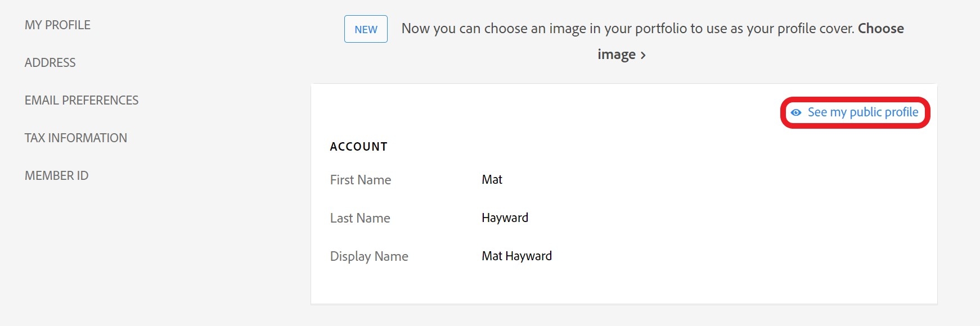
Task: Open the MY PROFILE section
Action: (57, 25)
